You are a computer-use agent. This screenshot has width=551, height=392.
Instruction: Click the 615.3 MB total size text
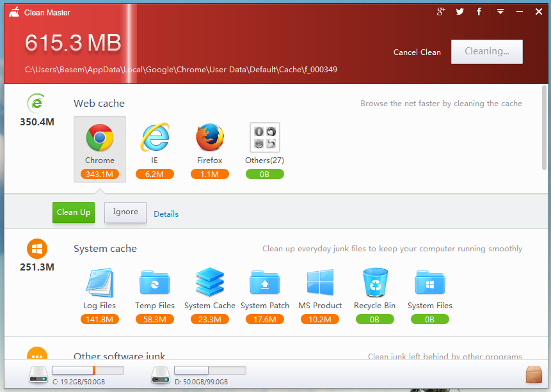73,43
